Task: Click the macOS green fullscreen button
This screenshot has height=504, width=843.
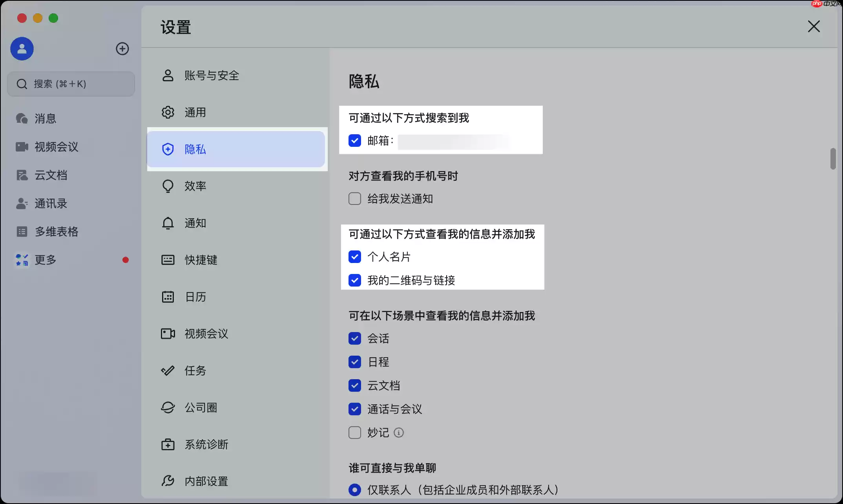Action: (53, 18)
